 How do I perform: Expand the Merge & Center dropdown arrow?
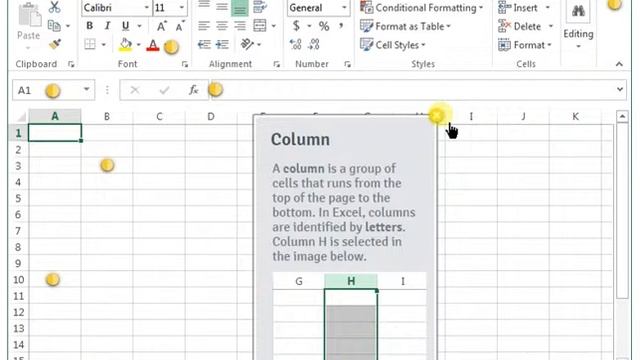(273, 26)
